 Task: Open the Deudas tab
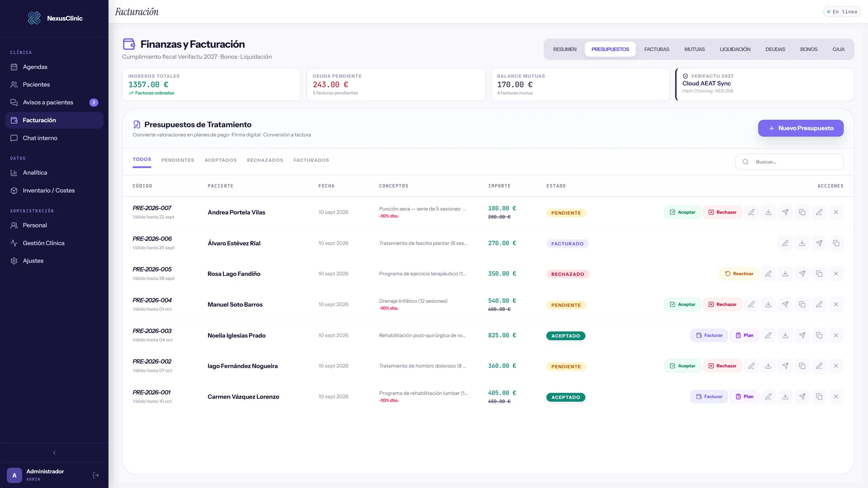click(x=775, y=49)
